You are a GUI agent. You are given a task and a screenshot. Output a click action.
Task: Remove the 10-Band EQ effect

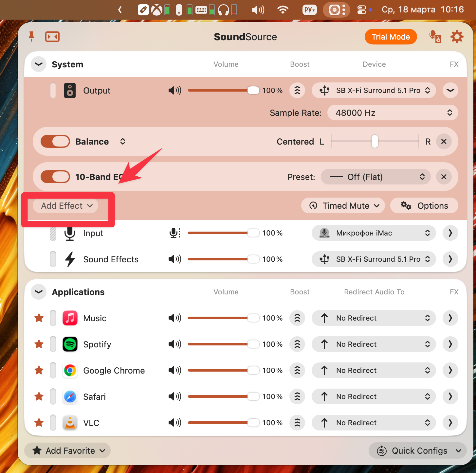click(444, 177)
